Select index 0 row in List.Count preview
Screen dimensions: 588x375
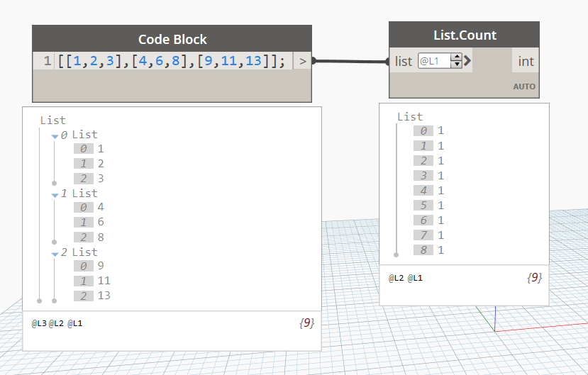428,130
